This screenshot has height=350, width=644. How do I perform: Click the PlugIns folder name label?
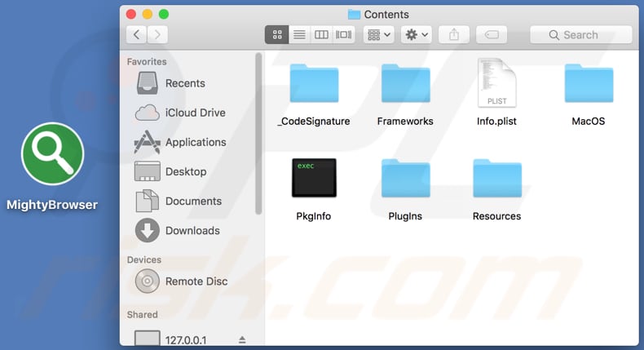(405, 216)
